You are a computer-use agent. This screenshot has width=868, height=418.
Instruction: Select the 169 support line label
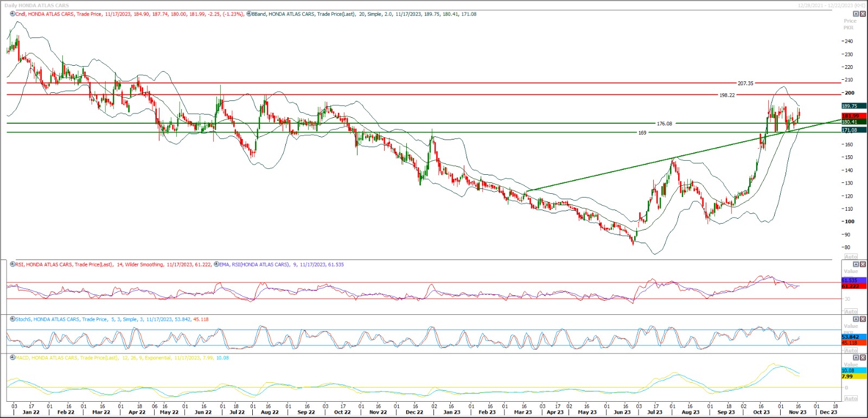642,133
